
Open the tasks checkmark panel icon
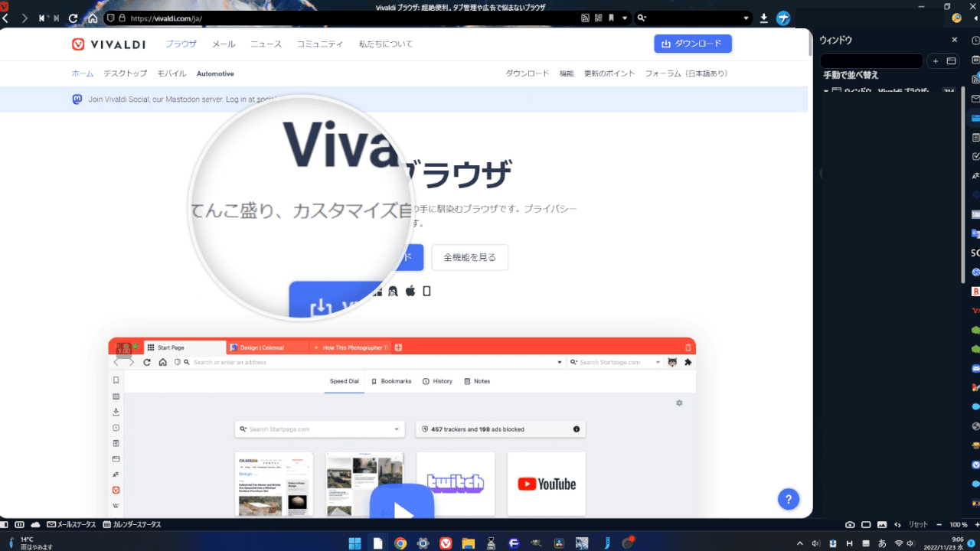click(x=975, y=156)
